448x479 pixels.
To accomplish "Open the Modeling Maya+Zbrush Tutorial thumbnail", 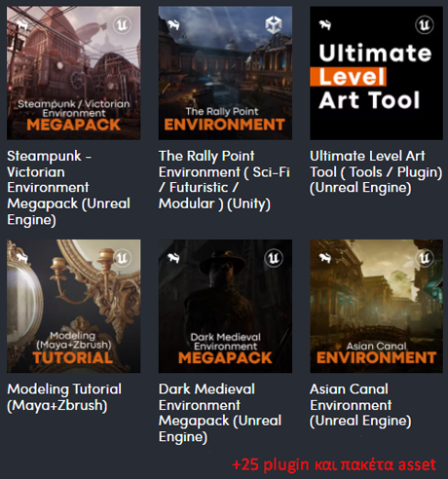I will pos(74,306).
